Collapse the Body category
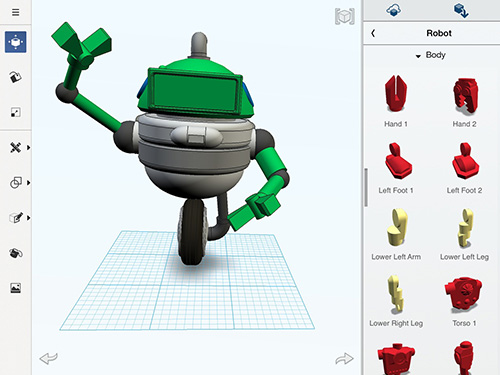Screen dimensions: 500x375 coord(430,55)
